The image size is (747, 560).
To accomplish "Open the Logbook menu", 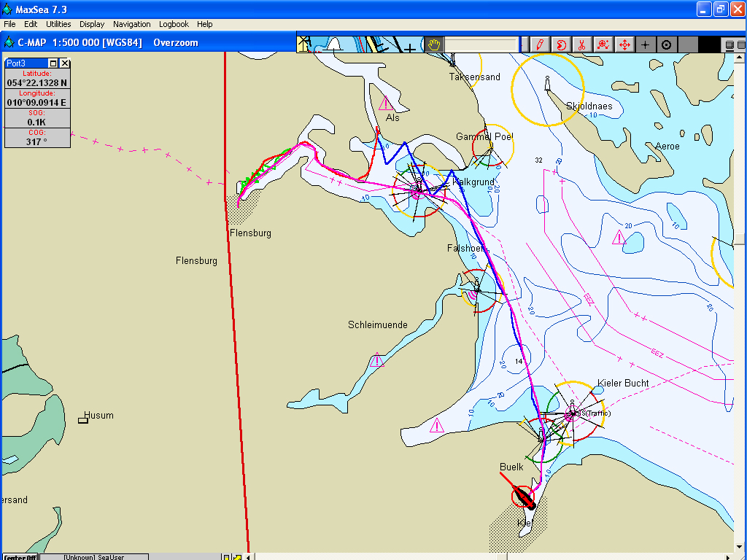I will point(174,24).
